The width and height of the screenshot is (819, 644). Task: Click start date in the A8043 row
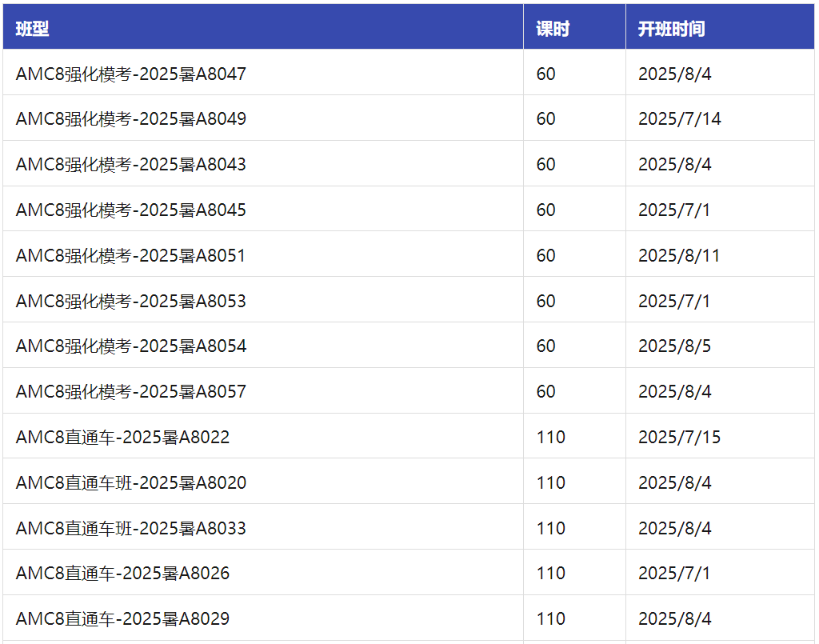[675, 164]
